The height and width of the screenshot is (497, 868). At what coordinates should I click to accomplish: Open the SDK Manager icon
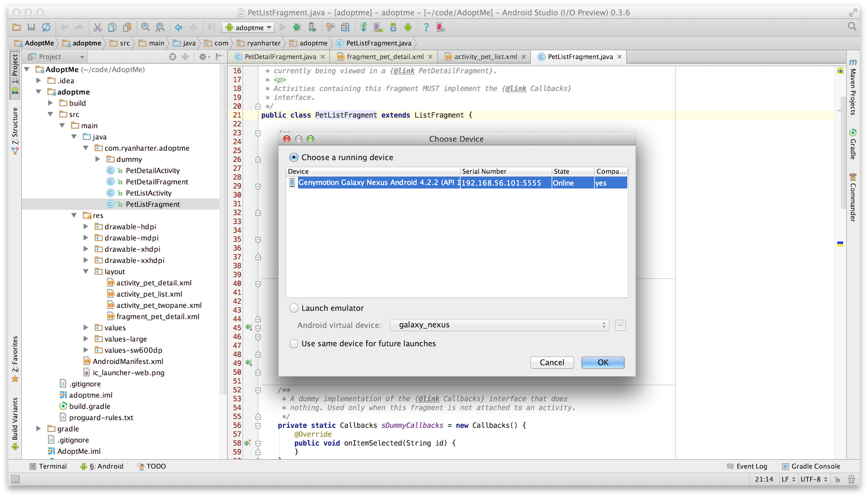393,27
